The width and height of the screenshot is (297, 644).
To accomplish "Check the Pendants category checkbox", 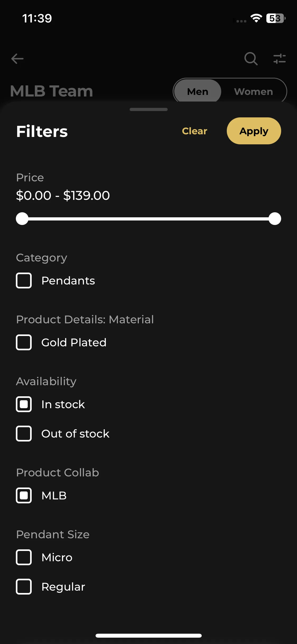I will tap(24, 280).
